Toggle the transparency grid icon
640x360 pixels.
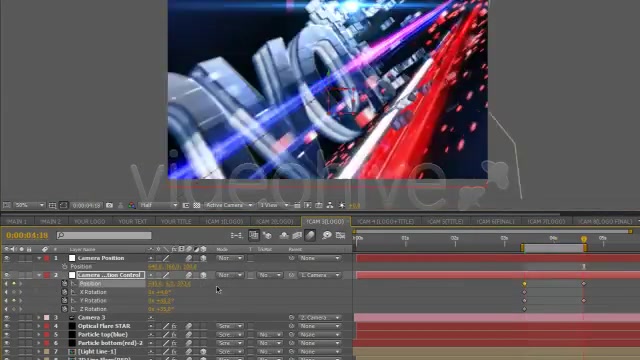coord(197,205)
